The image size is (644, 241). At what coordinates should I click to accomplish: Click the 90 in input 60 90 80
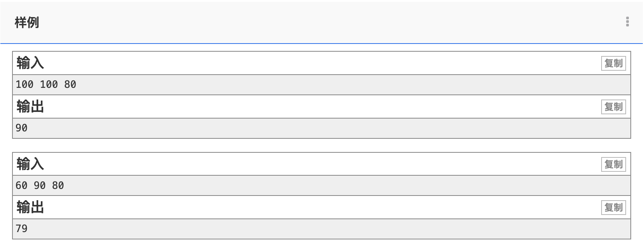point(40,185)
